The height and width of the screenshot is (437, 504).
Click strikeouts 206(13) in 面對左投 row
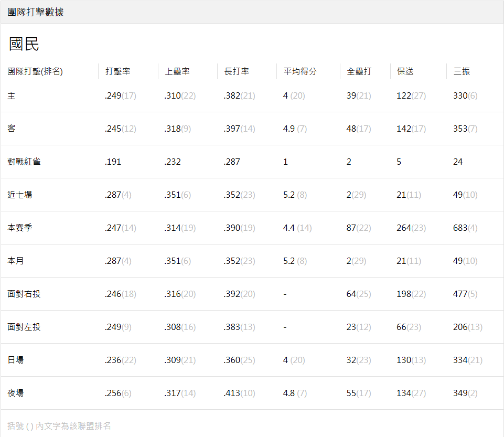[468, 327]
